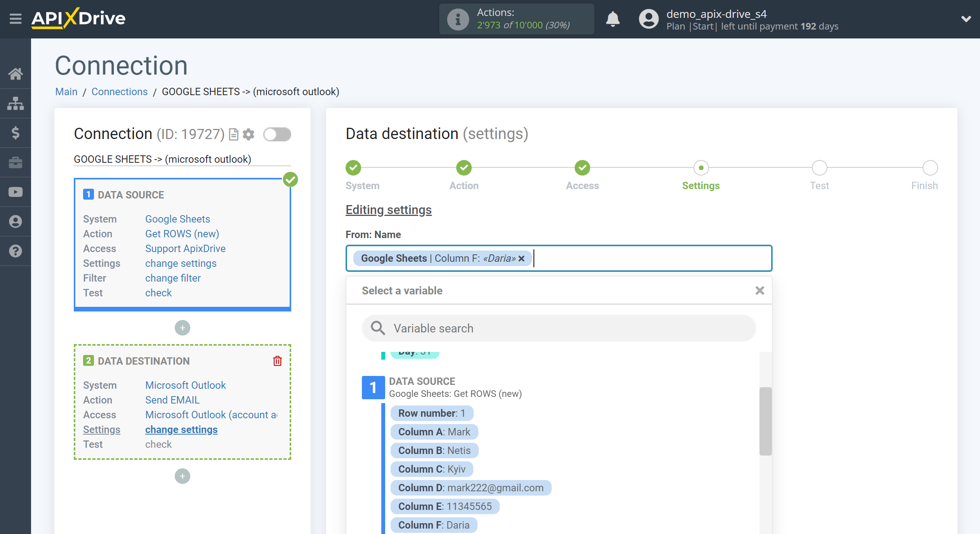Screen dimensions: 980x534
Task: Click data source change settings link
Action: [181, 263]
